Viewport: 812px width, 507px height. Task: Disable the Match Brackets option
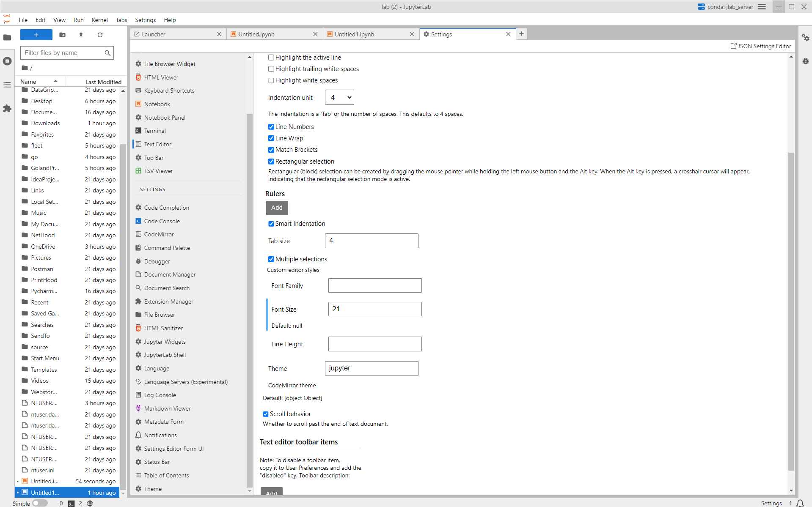271,150
